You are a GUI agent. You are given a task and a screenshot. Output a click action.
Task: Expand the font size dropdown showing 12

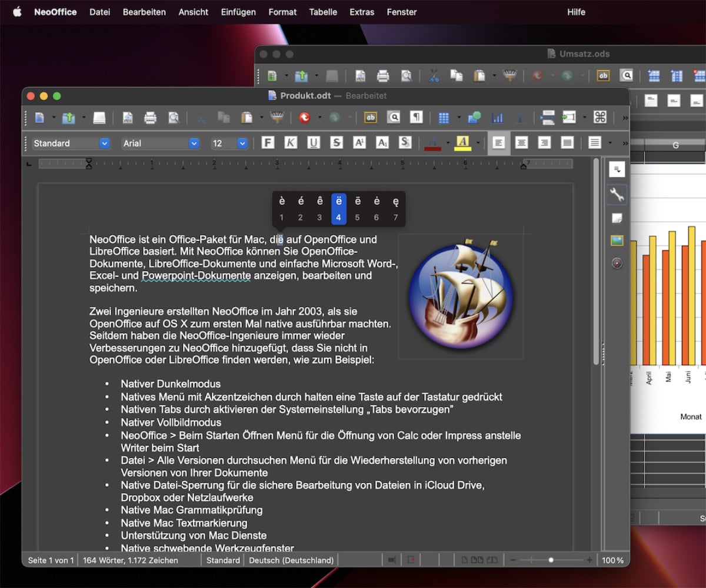(x=242, y=143)
